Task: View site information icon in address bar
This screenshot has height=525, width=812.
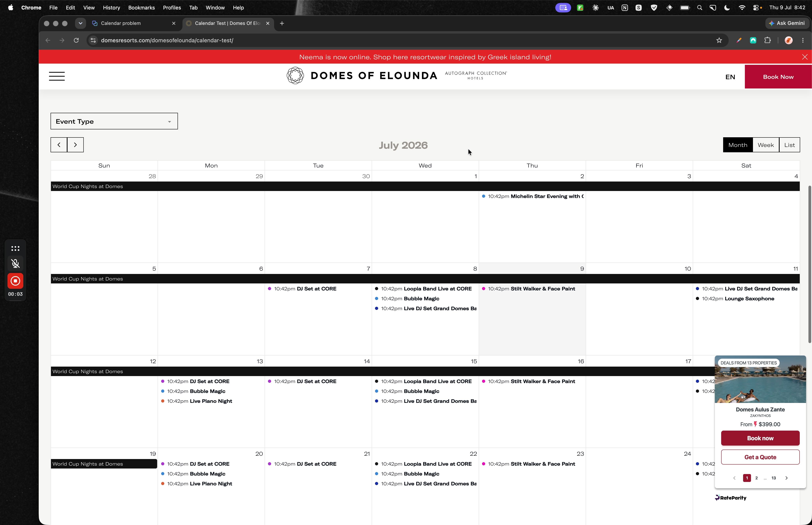Action: click(93, 40)
